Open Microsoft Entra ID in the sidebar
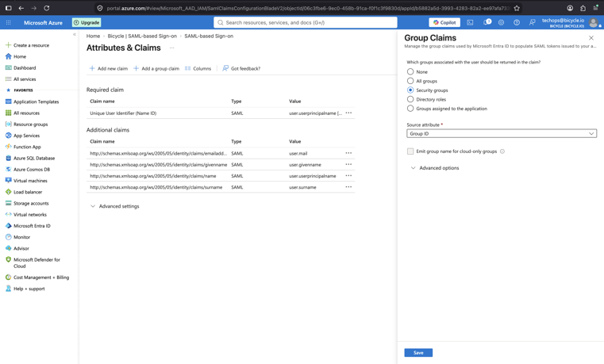Image resolution: width=604 pixels, height=364 pixels. click(28, 226)
